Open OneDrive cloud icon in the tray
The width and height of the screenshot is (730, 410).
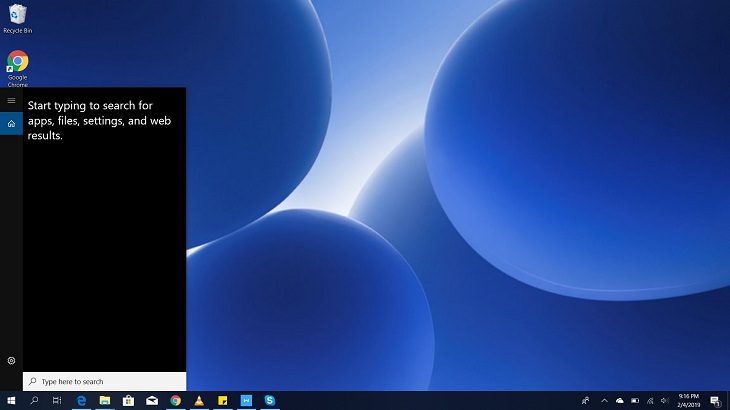pos(620,401)
